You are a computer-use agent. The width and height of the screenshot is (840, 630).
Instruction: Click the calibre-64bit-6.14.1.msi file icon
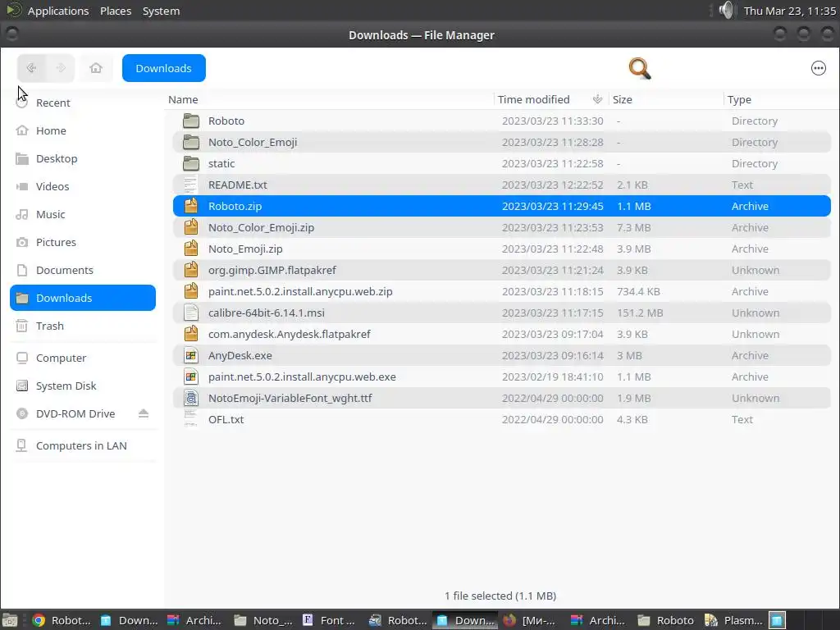click(190, 313)
